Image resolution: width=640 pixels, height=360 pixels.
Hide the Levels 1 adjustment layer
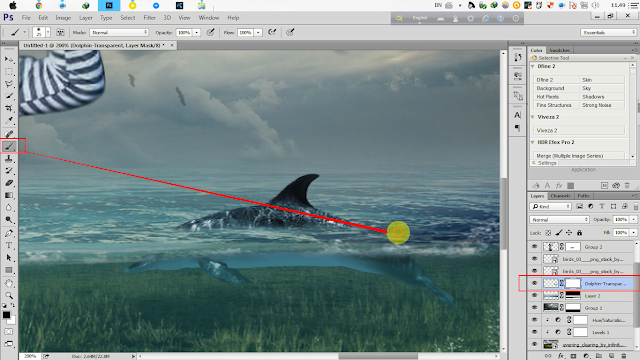534,332
